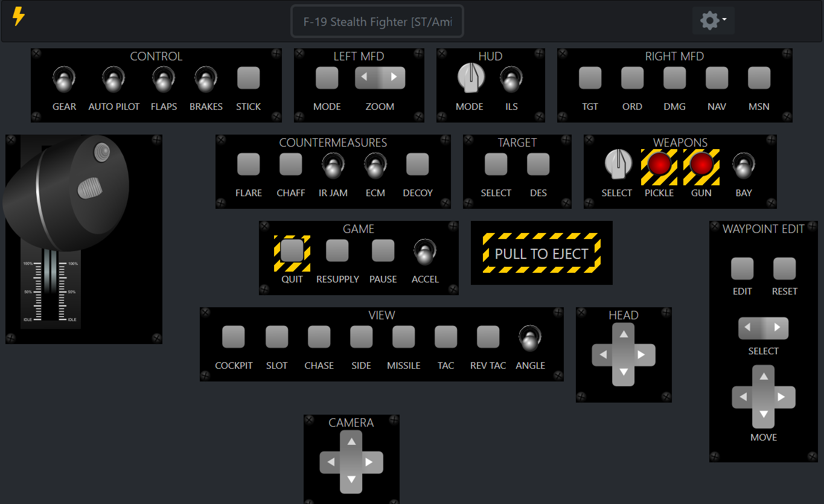Flip the FLAPS toggle switch
824x504 pixels.
(164, 80)
